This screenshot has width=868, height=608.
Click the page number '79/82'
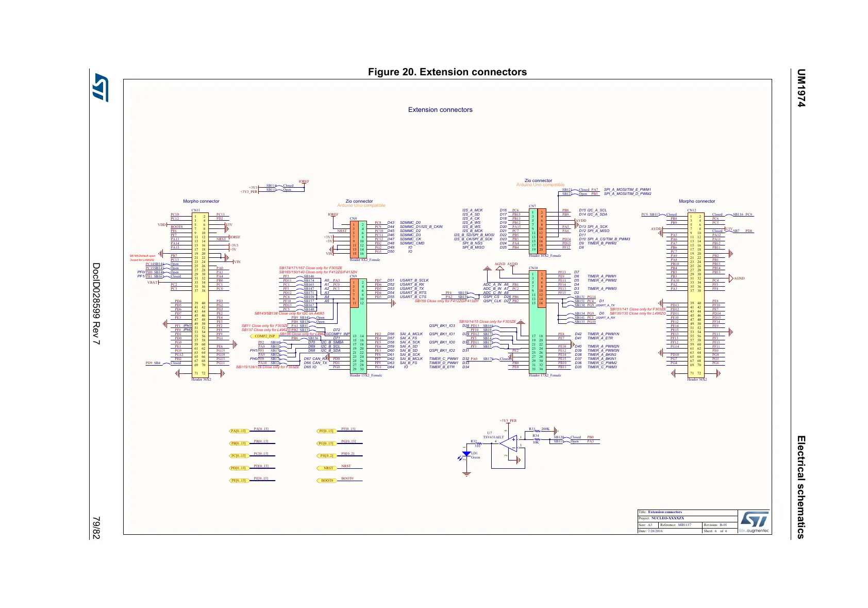click(96, 528)
